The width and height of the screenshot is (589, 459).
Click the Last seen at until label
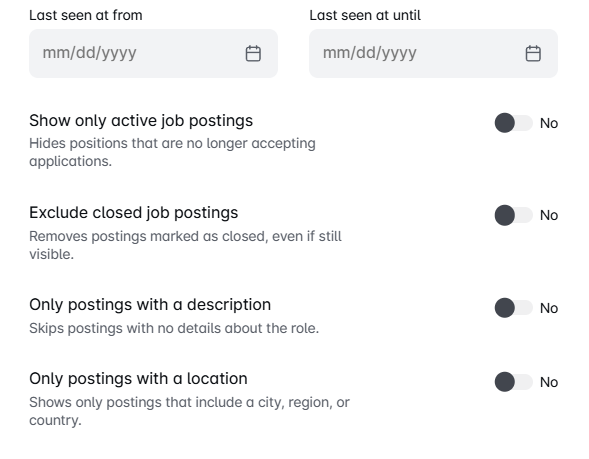(365, 15)
